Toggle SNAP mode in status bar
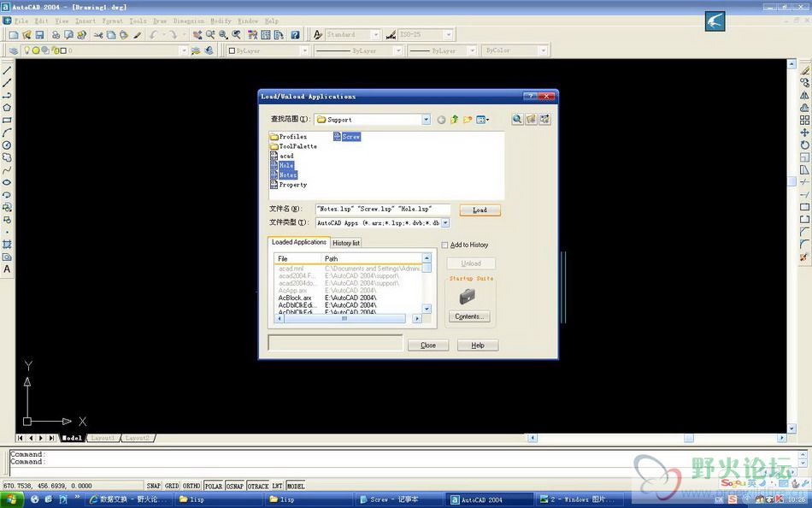The width and height of the screenshot is (812, 508). [153, 486]
